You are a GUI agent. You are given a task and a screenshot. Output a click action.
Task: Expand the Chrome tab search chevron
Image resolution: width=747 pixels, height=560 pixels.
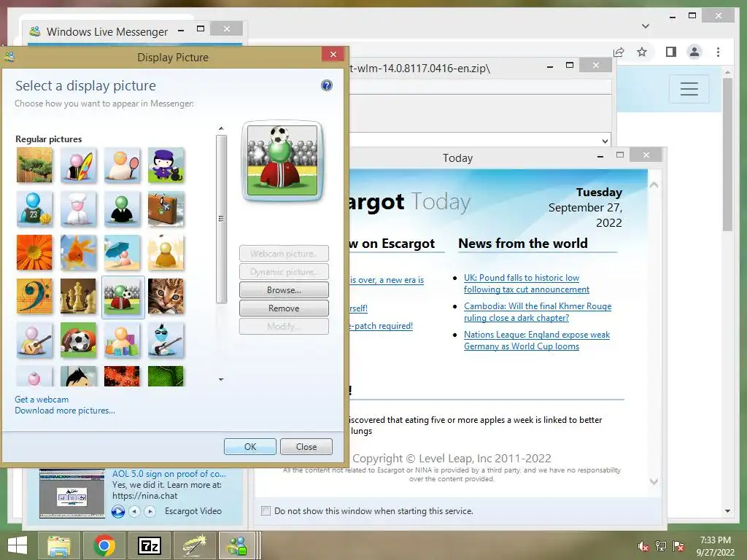click(x=646, y=26)
